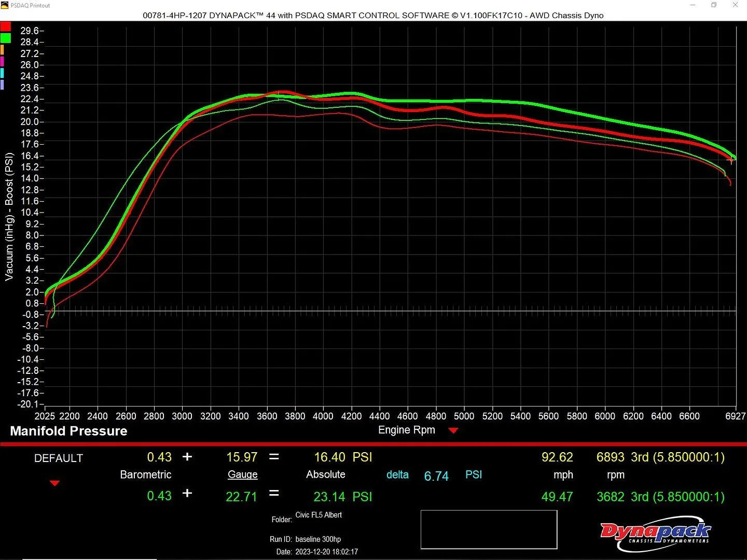Click the Manifold Pressure channel label
Viewport: 747px width, 560px height.
[68, 431]
